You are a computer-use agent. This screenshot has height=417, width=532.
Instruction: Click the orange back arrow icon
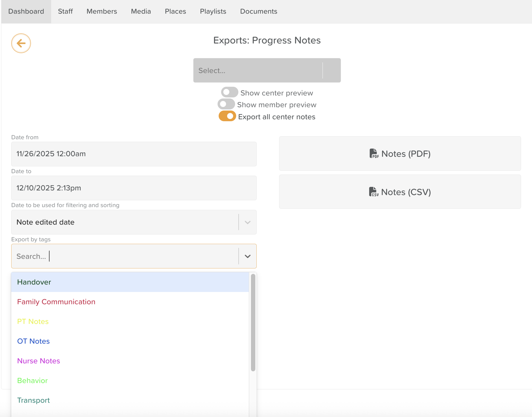coord(21,43)
